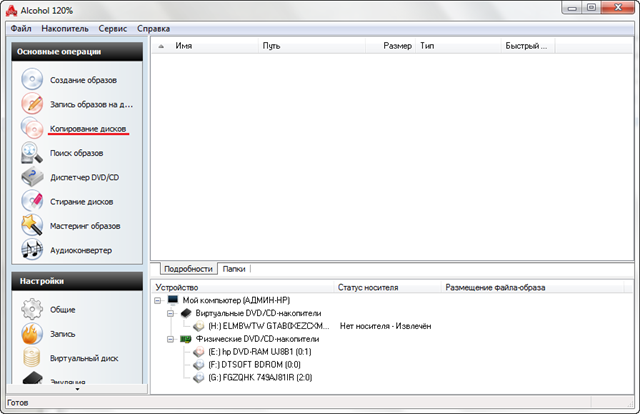Open Общие settings link
Viewport: 640px width, 414px height.
coord(62,309)
